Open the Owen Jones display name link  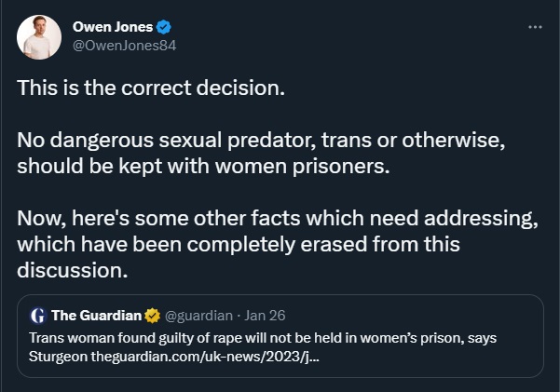point(113,27)
